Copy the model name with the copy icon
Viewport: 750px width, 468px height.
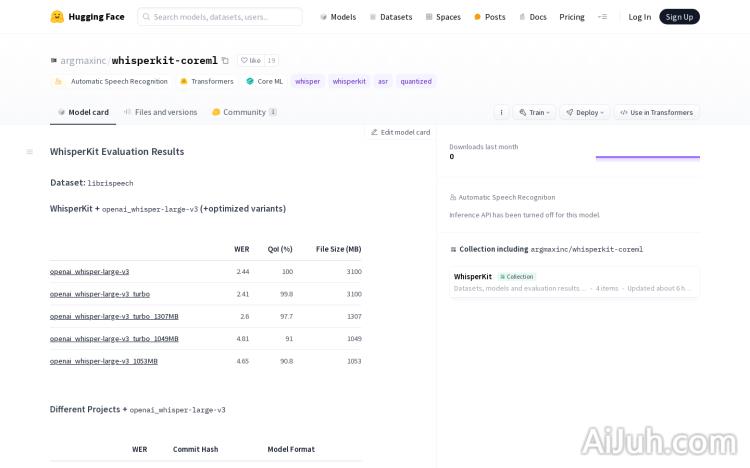tap(225, 61)
